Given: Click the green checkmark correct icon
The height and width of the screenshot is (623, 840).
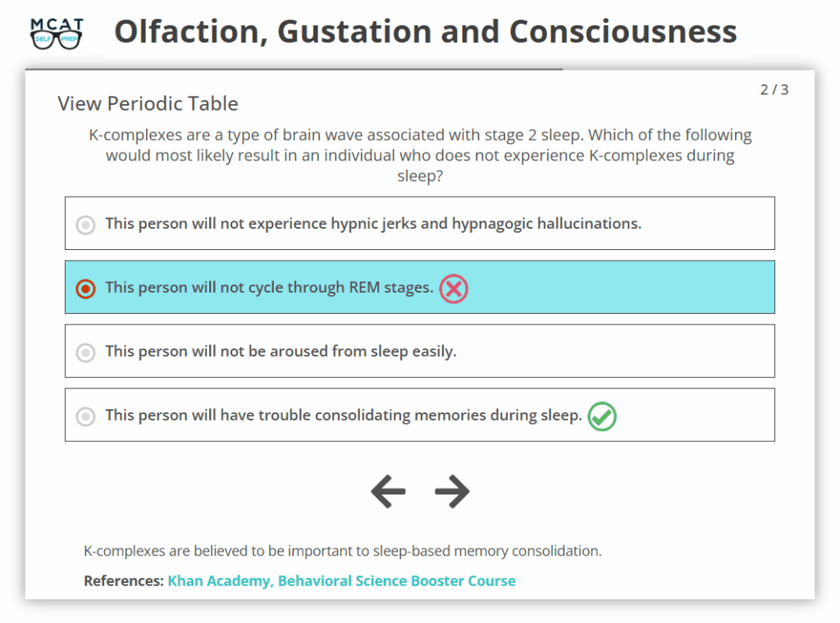Looking at the screenshot, I should coord(602,416).
